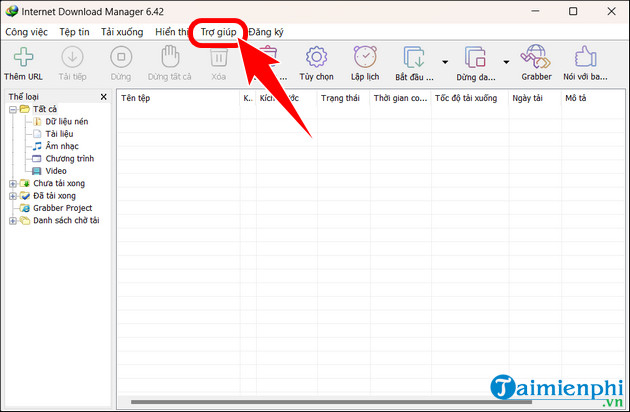Sort by Ngày tải column header
This screenshot has width=630, height=412.
[x=535, y=98]
